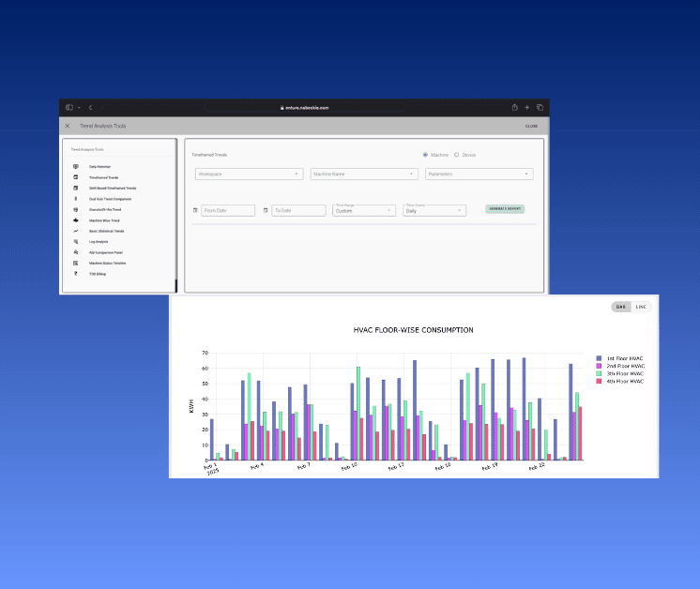Screen dimensions: 700x589
Task: Click the Timeframed Trends panel heading
Action: [x=209, y=155]
